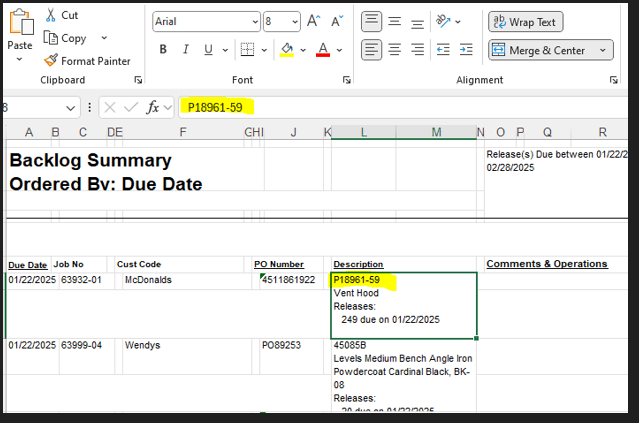
Task: Click the Insert Function fx icon
Action: coord(153,108)
